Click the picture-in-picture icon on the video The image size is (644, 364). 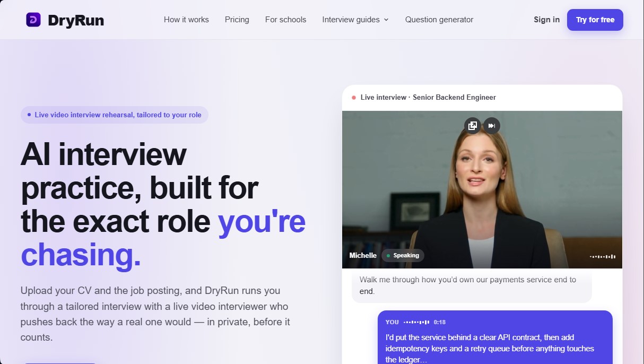(x=473, y=126)
